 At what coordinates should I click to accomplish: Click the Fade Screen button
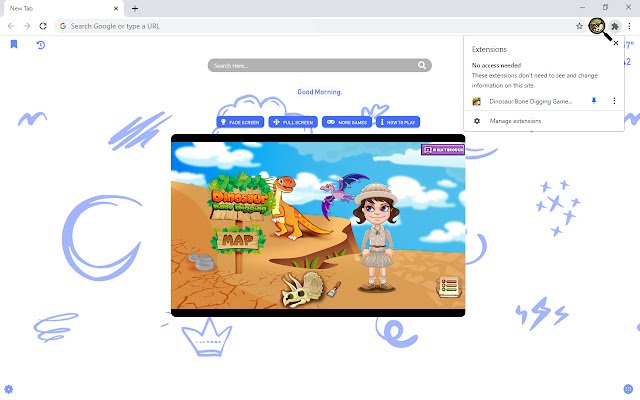(240, 122)
